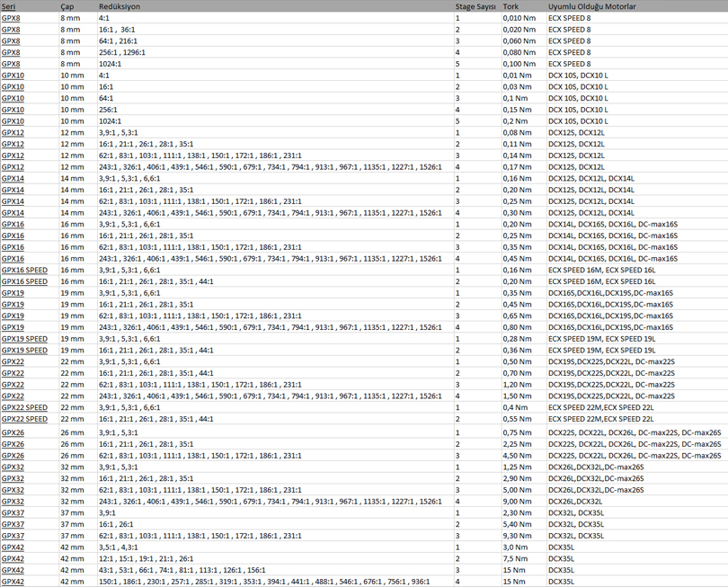Open the GPX19 link in the 0,80 Nm row

13,327
